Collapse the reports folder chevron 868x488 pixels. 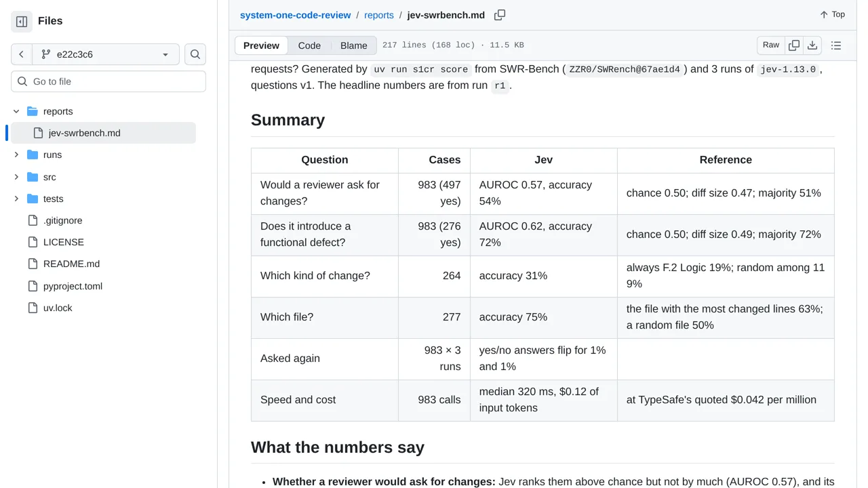pyautogui.click(x=16, y=111)
